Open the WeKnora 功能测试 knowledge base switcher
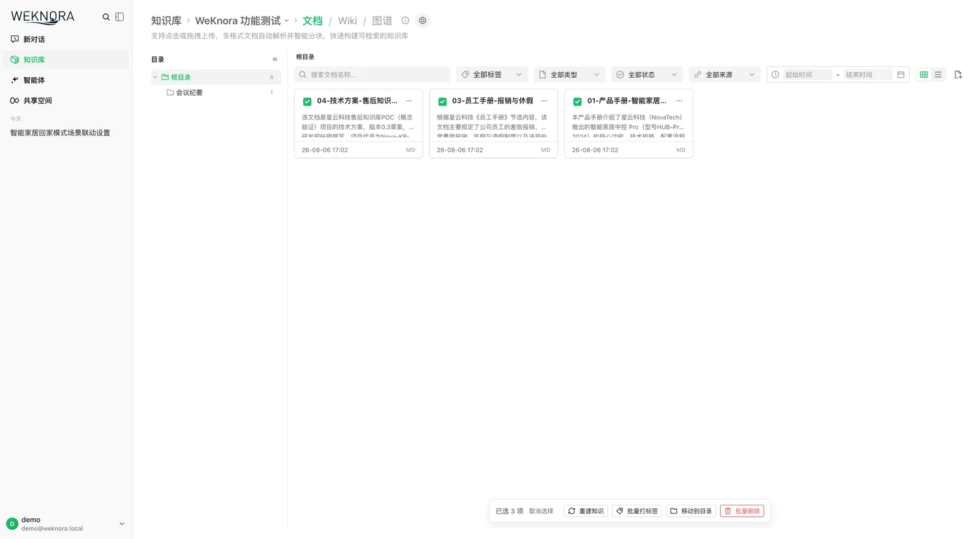 (x=242, y=21)
